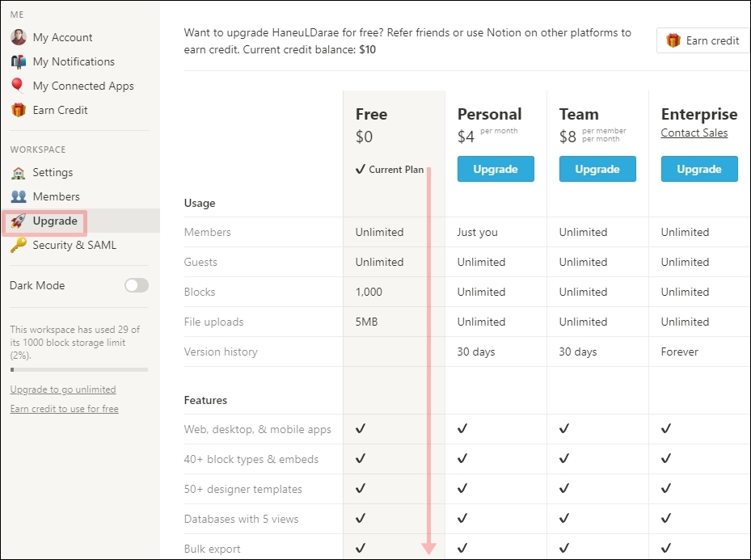This screenshot has width=751, height=560.
Task: Click the Team plan heading
Action: click(579, 114)
